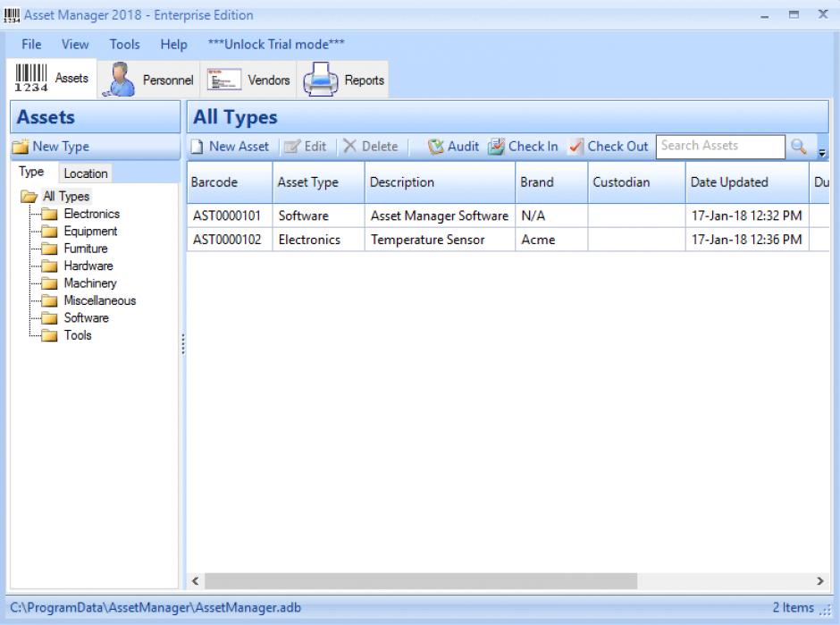The image size is (840, 625).
Task: Click the Check Out checkmark icon
Action: click(x=575, y=147)
